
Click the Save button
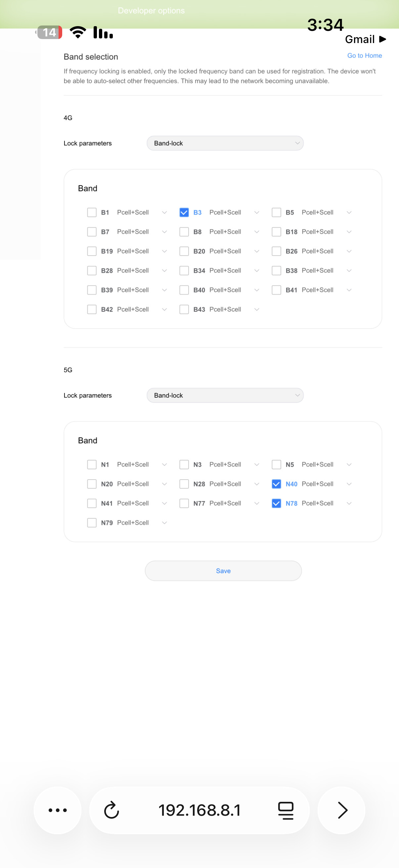point(223,570)
